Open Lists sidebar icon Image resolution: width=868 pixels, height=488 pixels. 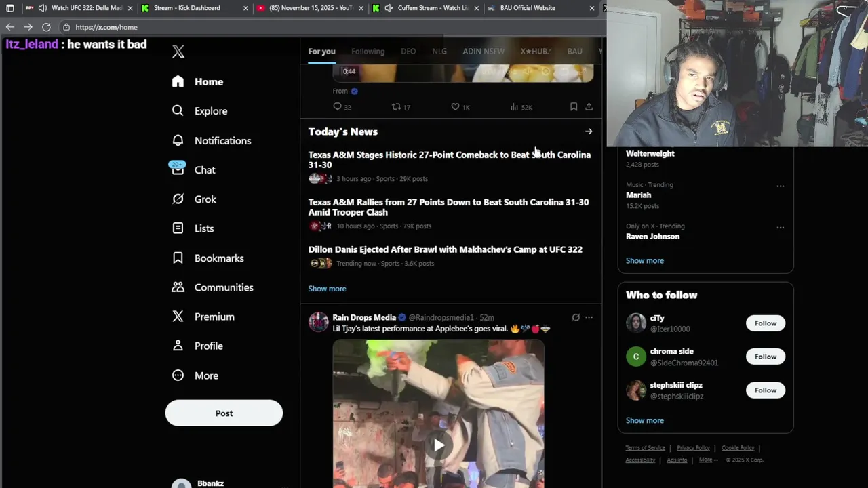(178, 228)
